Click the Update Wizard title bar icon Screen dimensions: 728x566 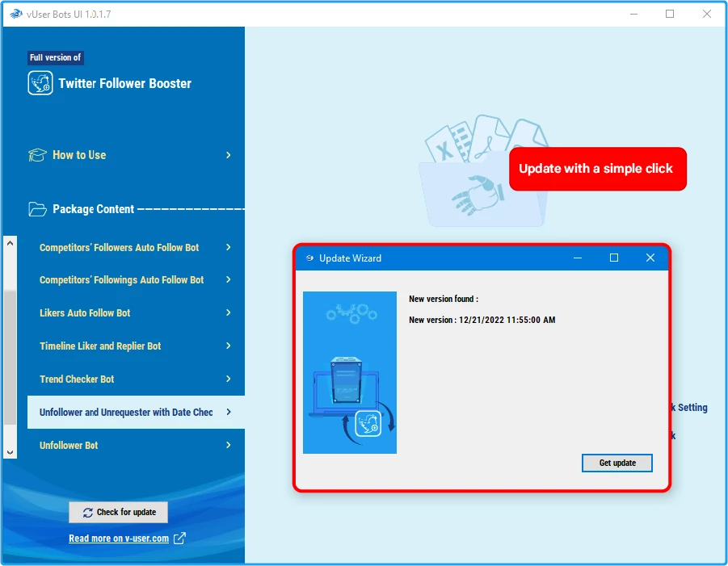pyautogui.click(x=309, y=258)
